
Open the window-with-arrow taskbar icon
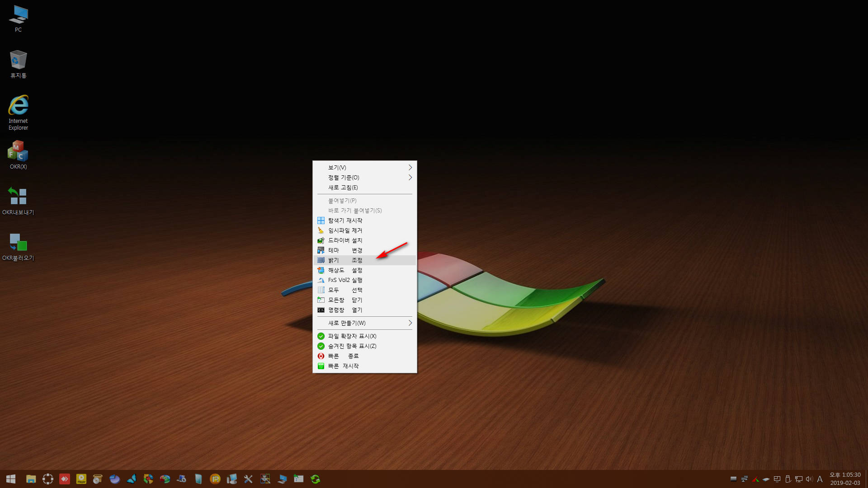pos(299,479)
